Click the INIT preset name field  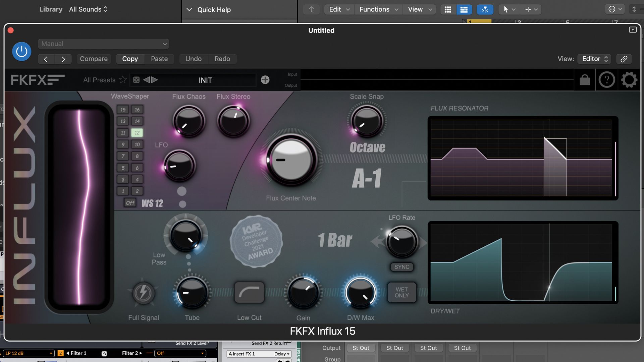click(x=205, y=80)
